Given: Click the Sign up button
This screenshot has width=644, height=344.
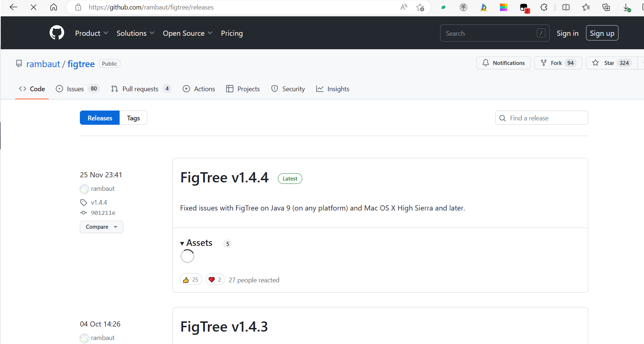Looking at the screenshot, I should pos(602,33).
